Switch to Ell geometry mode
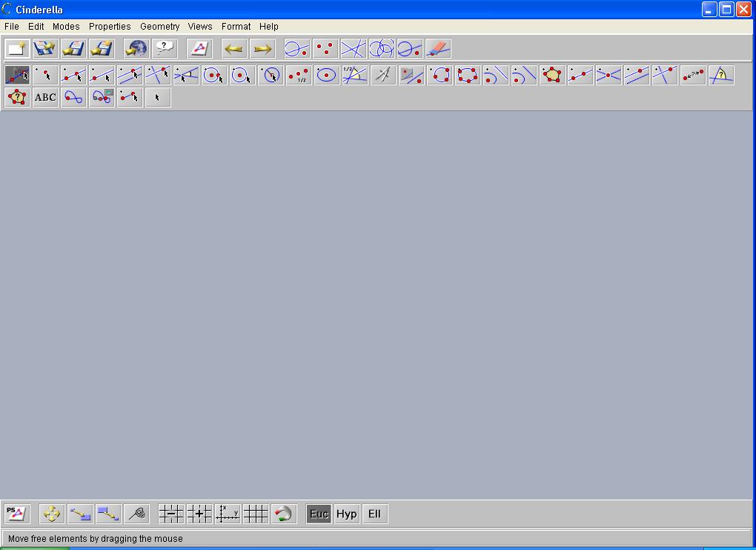 click(374, 514)
